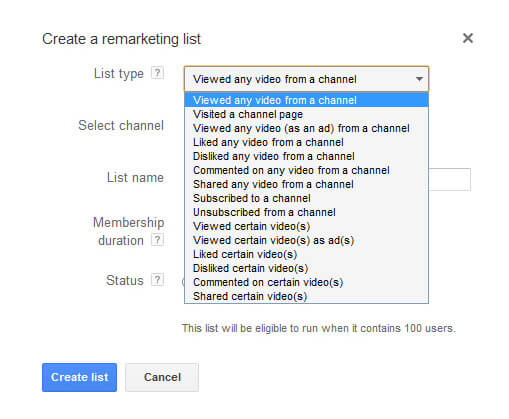Select 'Viewed any video (as an ad) from a channel'

coord(306,128)
